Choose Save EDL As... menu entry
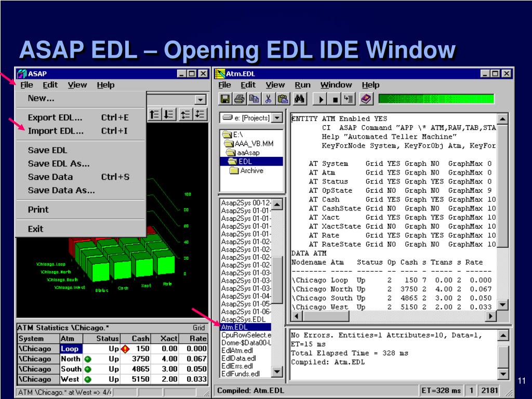The width and height of the screenshot is (532, 399). pos(81,164)
